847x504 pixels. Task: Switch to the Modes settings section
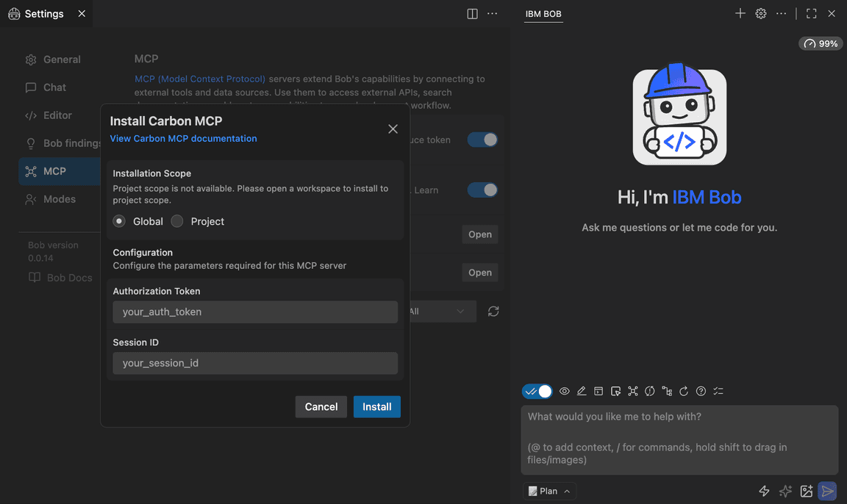click(55, 198)
